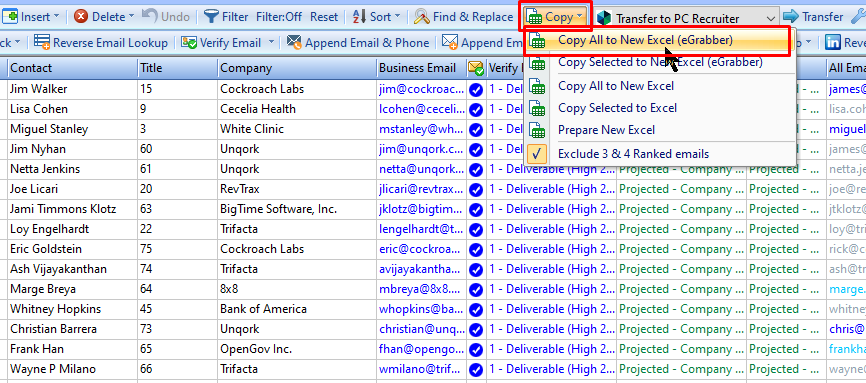This screenshot has height=383, width=866.
Task: Click the Filter funnel icon
Action: coord(210,17)
